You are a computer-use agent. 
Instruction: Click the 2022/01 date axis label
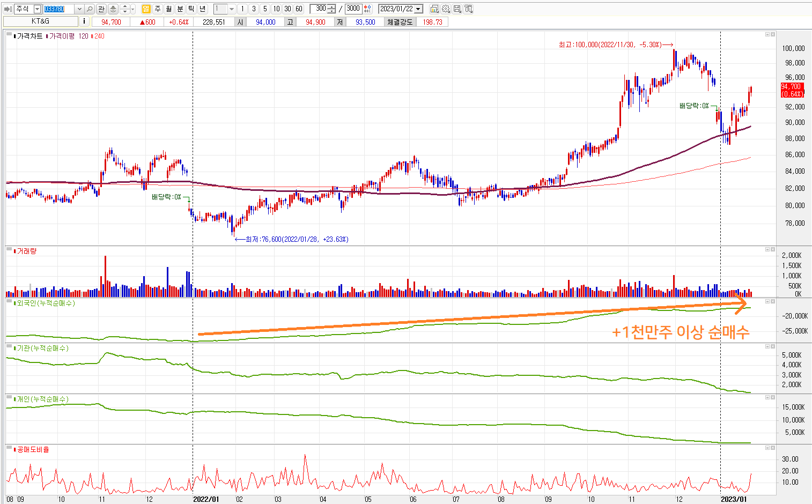coord(206,499)
